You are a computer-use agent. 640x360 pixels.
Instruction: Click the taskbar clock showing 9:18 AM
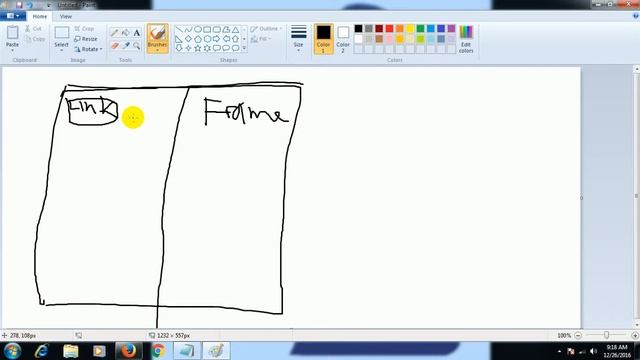[x=617, y=351]
